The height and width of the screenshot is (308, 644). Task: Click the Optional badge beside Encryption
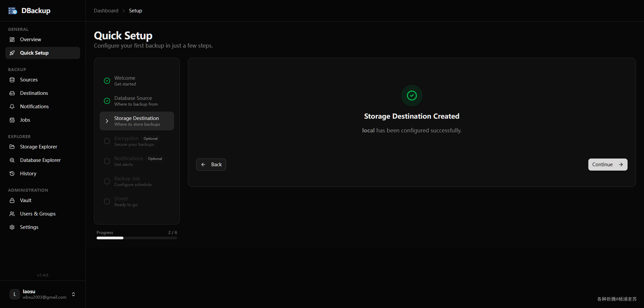tap(151, 138)
